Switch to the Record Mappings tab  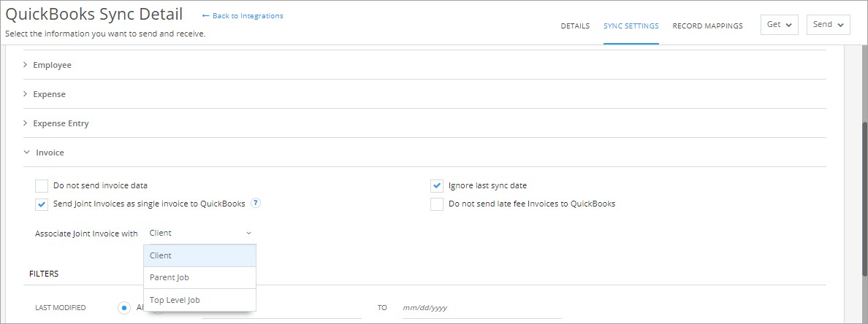[707, 26]
